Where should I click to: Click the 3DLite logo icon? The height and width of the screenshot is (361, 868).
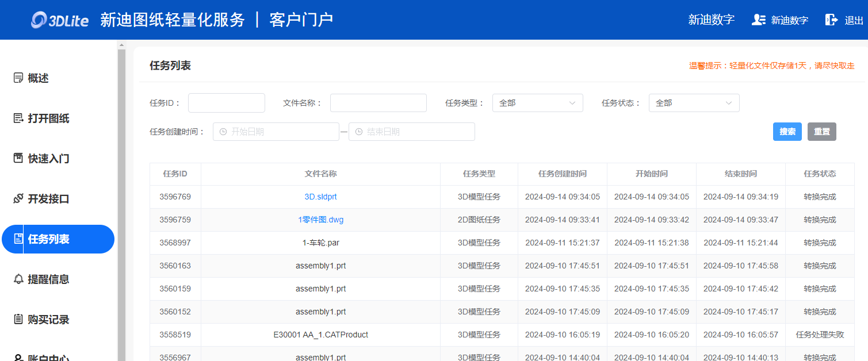(x=40, y=21)
